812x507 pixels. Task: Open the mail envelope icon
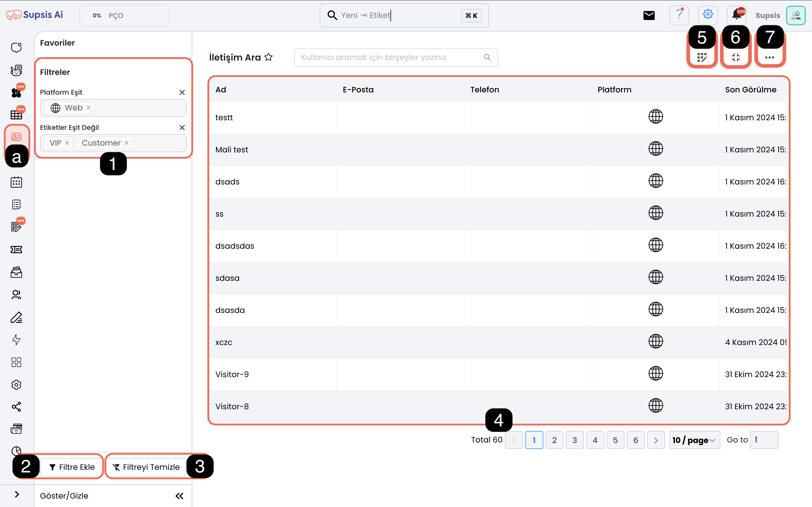click(649, 15)
